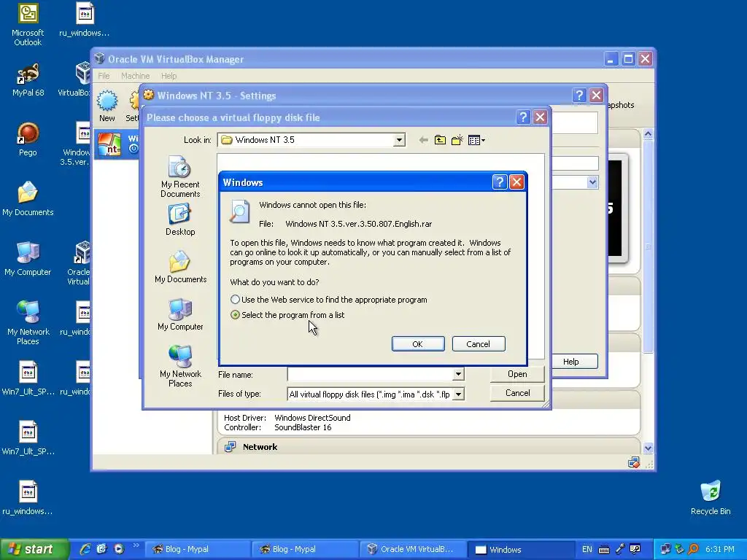747x560 pixels.
Task: Click Open in floppy disk file dialog
Action: (517, 374)
